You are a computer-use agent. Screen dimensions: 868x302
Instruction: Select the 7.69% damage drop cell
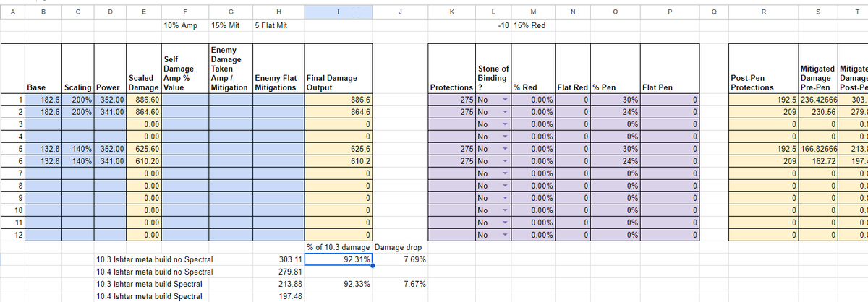click(401, 259)
